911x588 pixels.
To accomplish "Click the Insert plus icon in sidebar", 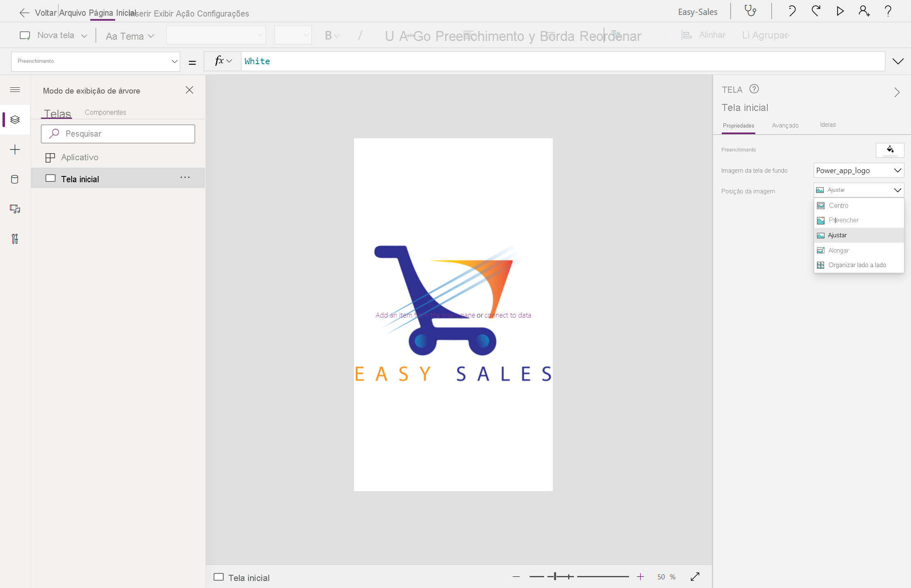I will point(15,149).
